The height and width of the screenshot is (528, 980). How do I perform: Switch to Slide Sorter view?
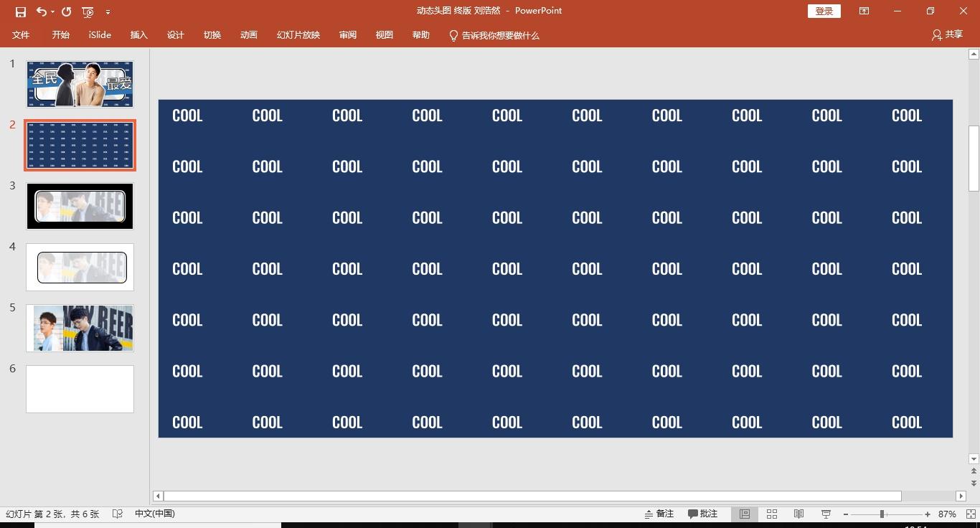click(x=772, y=514)
